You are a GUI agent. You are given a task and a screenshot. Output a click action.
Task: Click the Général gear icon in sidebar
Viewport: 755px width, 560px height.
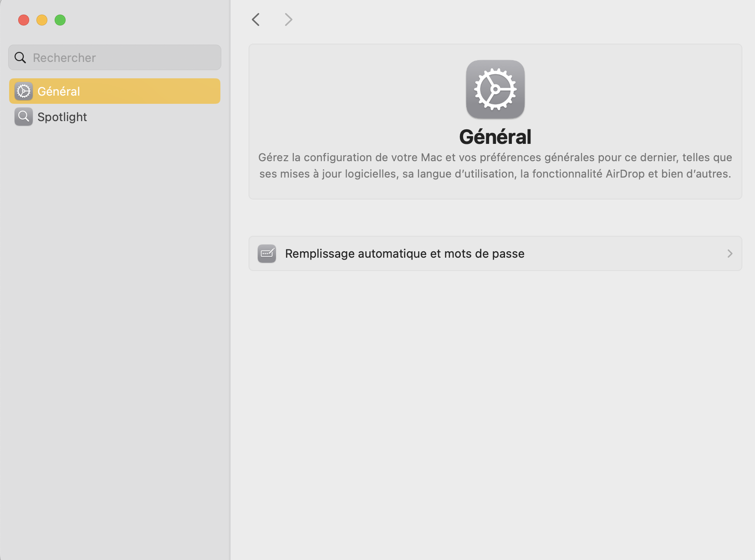tap(24, 92)
